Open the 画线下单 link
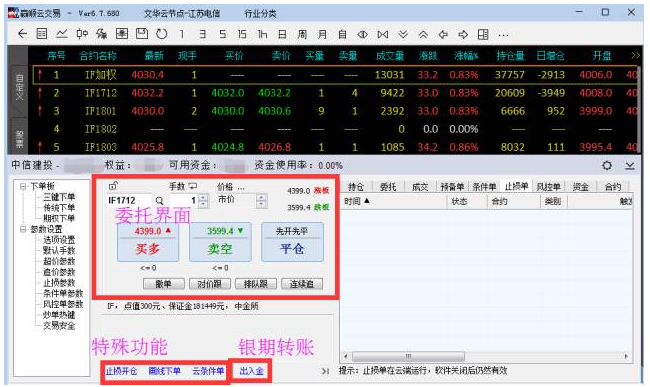The width and height of the screenshot is (650, 387). [165, 371]
